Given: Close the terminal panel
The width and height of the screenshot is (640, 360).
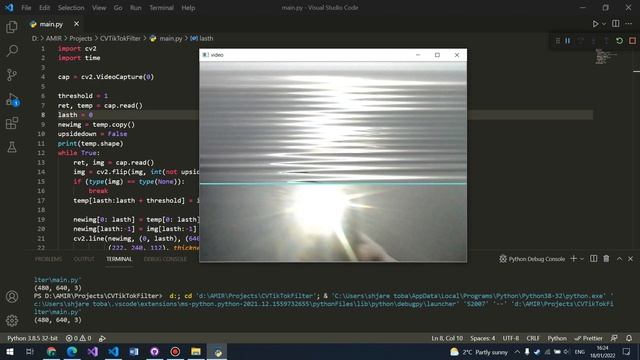Looking at the screenshot, I should [x=631, y=259].
